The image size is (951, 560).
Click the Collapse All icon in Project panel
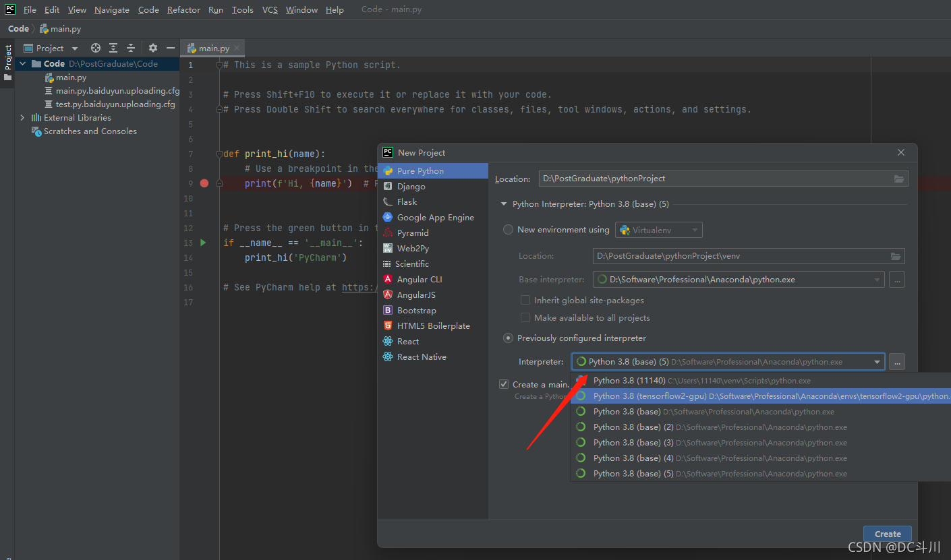(131, 48)
